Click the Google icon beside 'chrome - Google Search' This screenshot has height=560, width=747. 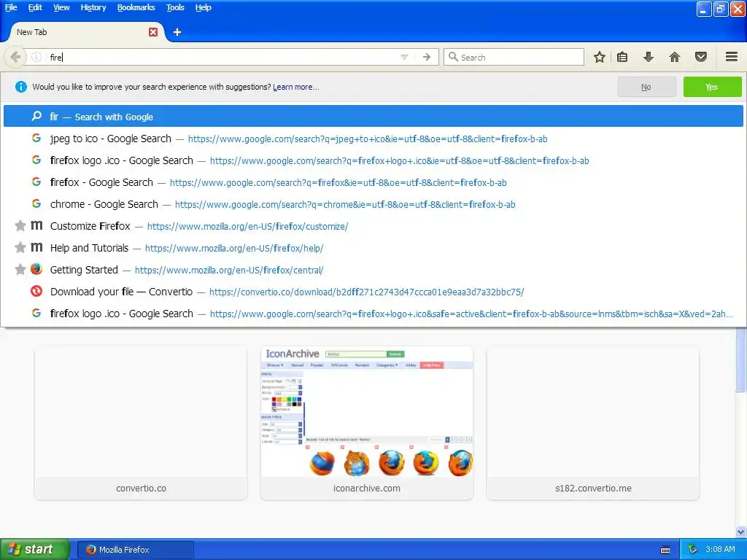coord(36,203)
